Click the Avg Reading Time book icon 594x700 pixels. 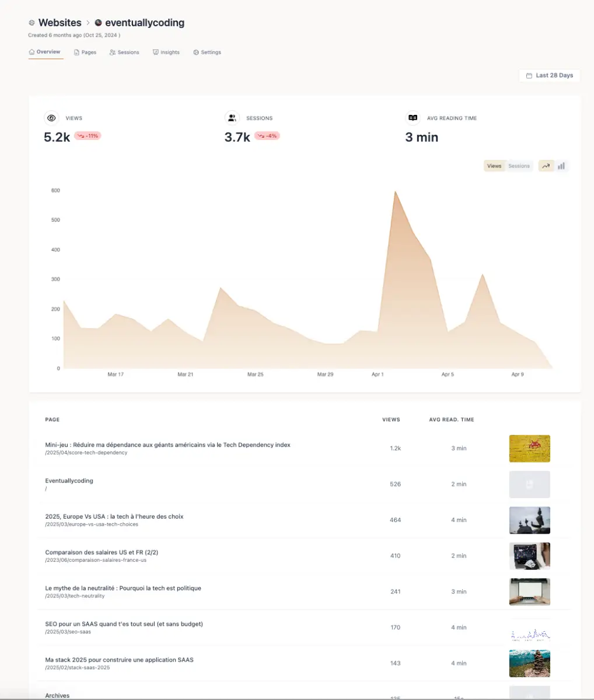(x=413, y=118)
